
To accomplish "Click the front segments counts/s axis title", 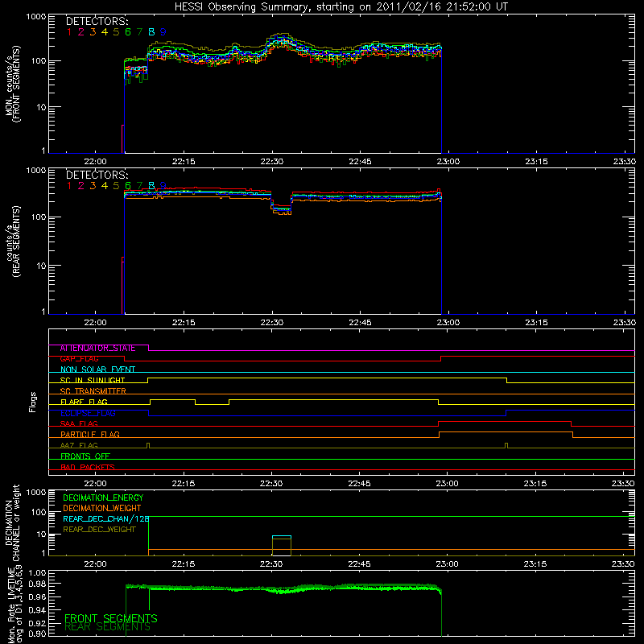I will [12, 84].
